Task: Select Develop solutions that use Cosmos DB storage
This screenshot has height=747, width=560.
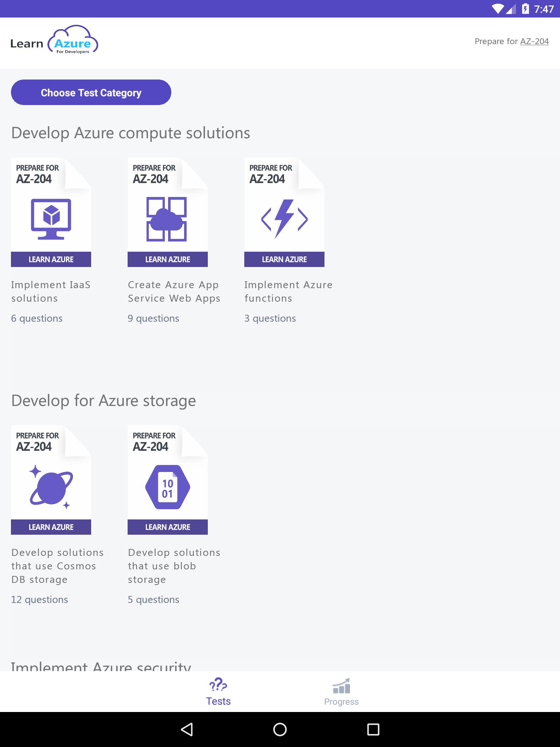Action: (58, 566)
